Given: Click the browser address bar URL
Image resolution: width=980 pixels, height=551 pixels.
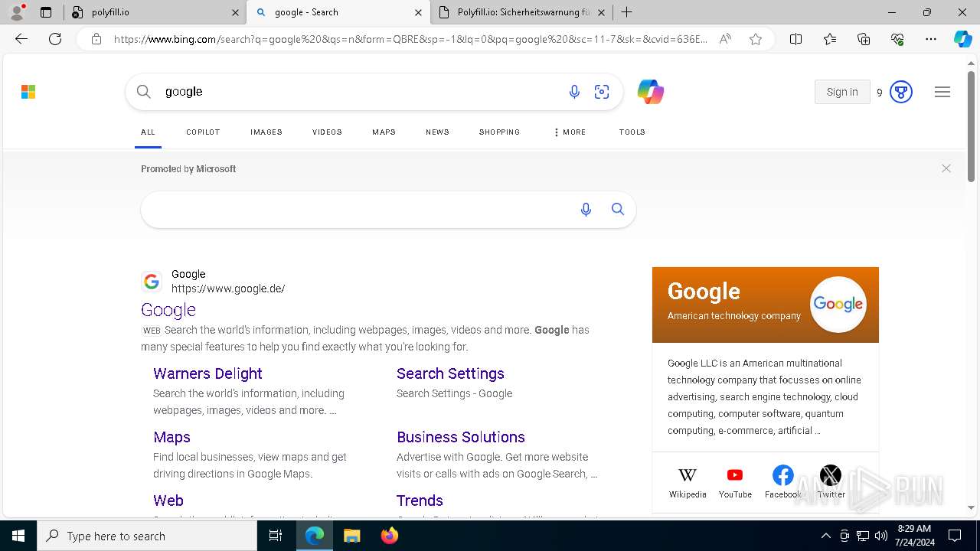Looking at the screenshot, I should pos(410,39).
